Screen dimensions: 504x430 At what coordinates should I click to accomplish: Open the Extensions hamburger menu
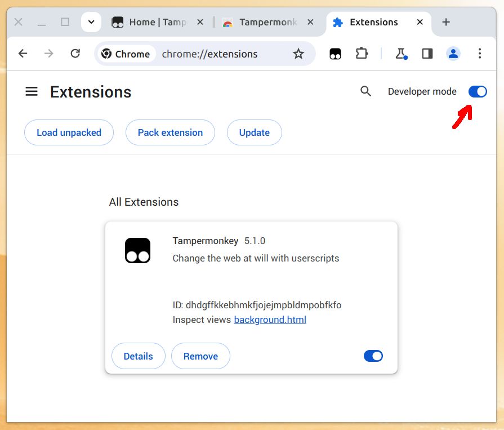[32, 92]
